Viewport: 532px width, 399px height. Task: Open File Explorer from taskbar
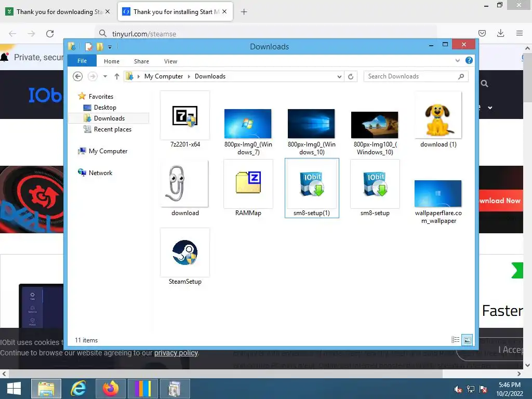click(46, 389)
